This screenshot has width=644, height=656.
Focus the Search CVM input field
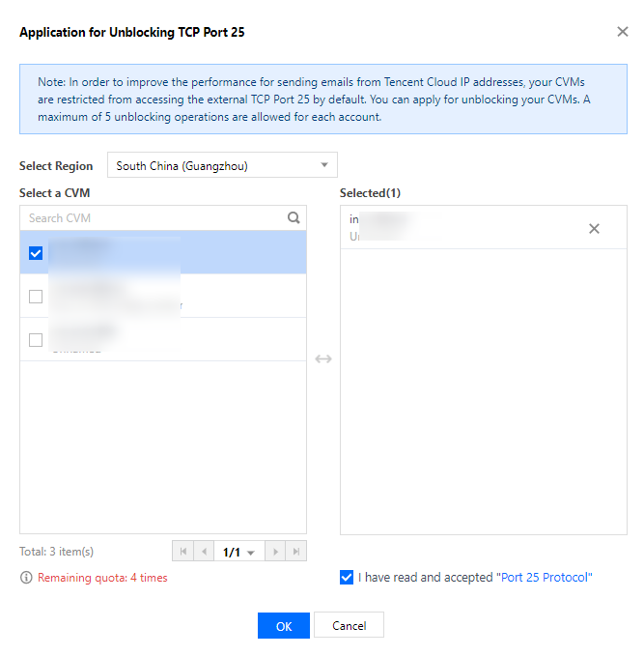154,218
